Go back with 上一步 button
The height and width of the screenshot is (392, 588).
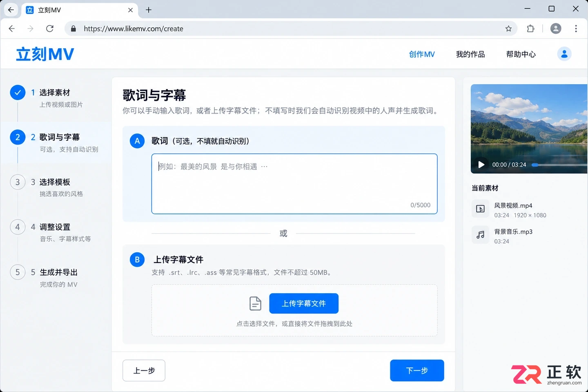144,370
